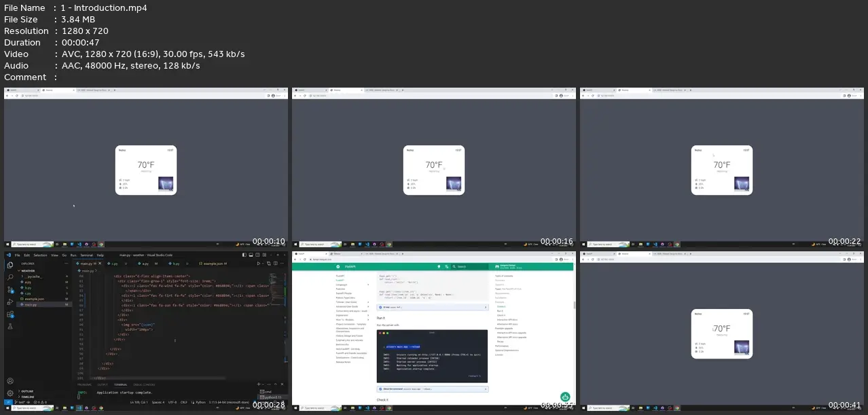
Task: Open the 'Check it' link in FastAPI table of contents
Action: (501, 315)
